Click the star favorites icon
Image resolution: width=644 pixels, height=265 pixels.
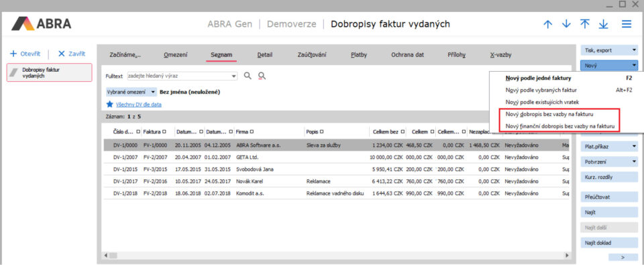(x=109, y=105)
